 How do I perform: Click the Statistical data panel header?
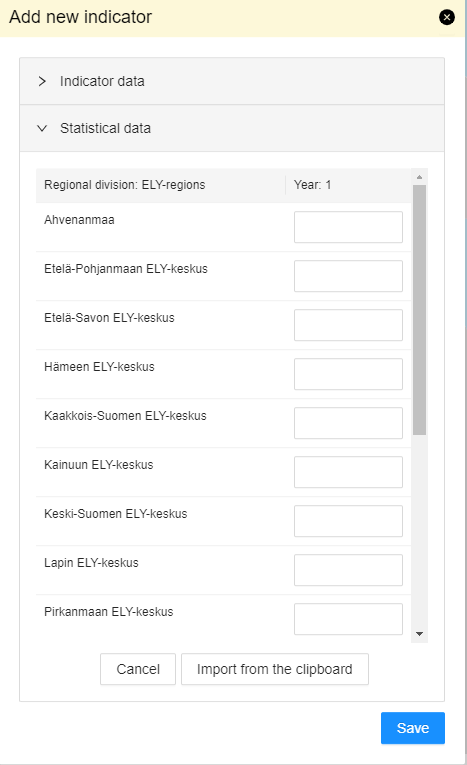[x=232, y=128]
